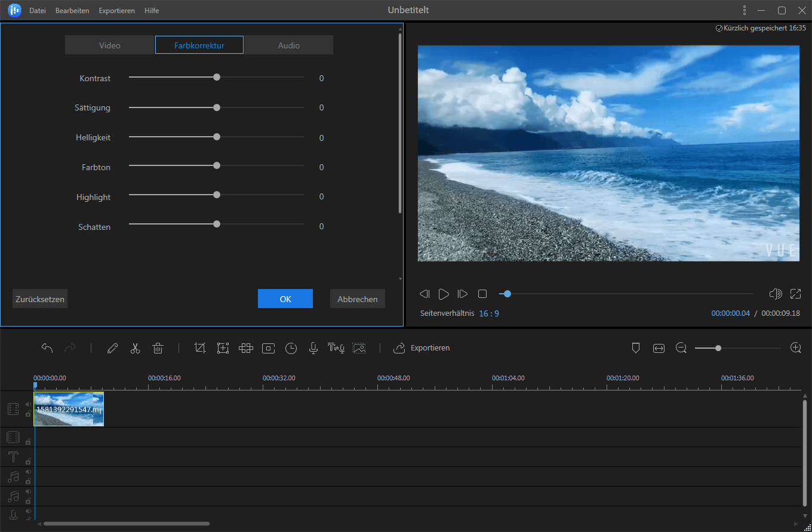Viewport: 812px width, 532px height.
Task: Open the Bearbeiten menu
Action: [72, 11]
